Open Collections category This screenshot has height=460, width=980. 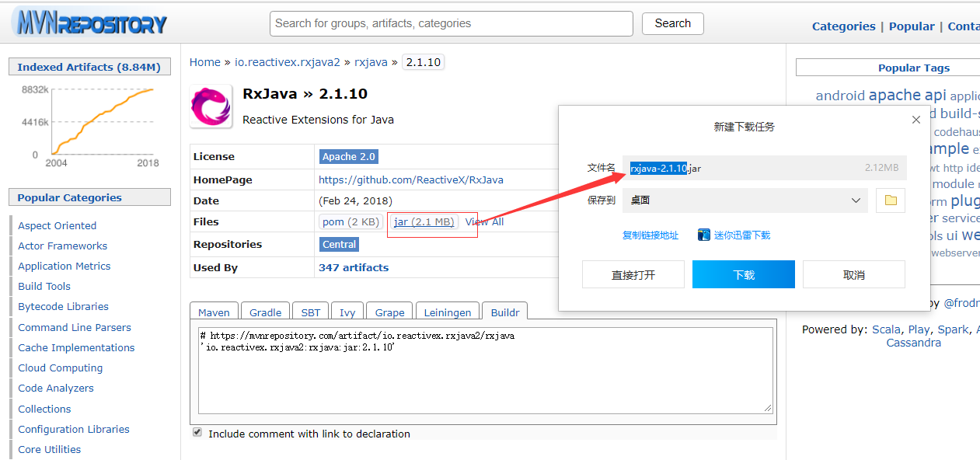44,409
